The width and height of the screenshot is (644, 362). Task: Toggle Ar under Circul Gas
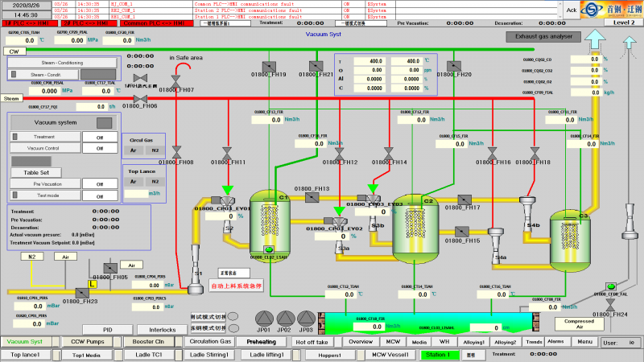click(133, 150)
